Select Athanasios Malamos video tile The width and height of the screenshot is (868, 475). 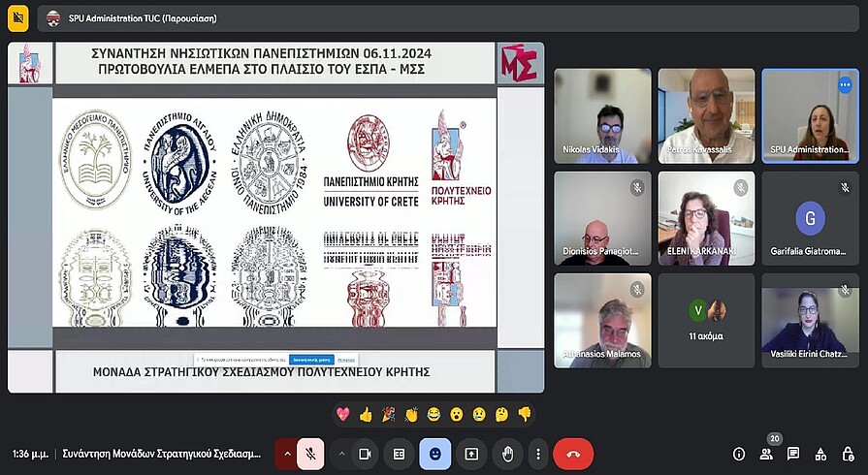tap(603, 321)
